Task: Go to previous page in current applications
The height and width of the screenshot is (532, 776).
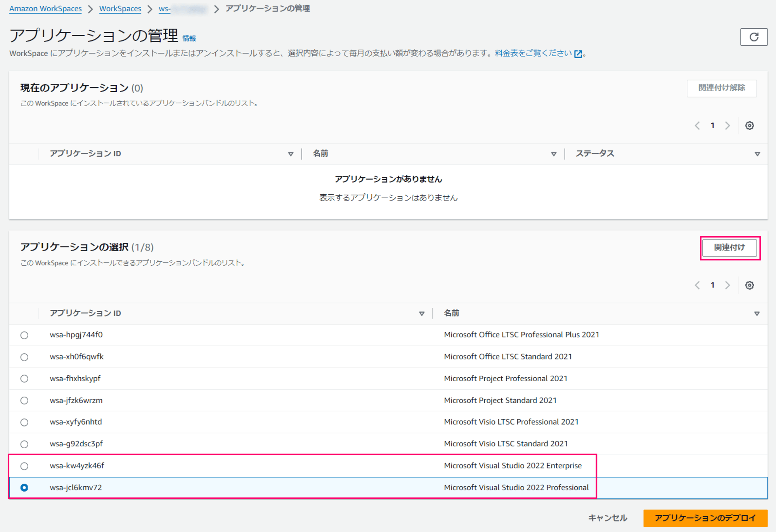Action: click(697, 126)
